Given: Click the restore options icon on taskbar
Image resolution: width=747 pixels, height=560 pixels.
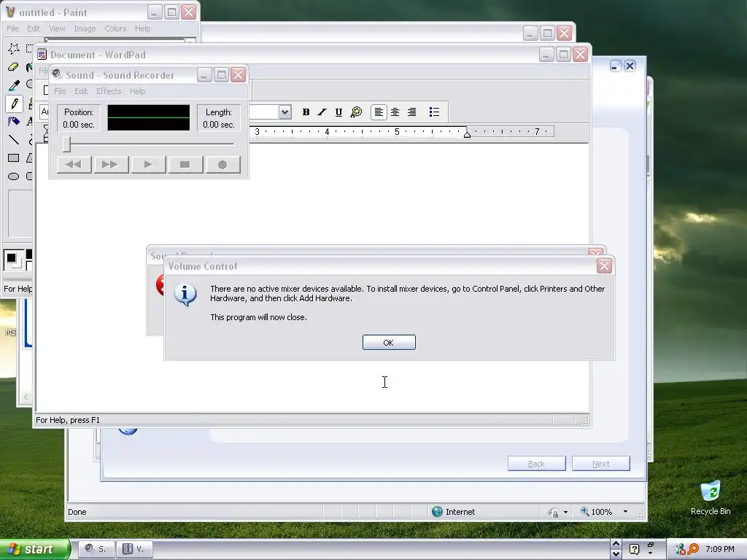Looking at the screenshot, I should pyautogui.click(x=650, y=545).
